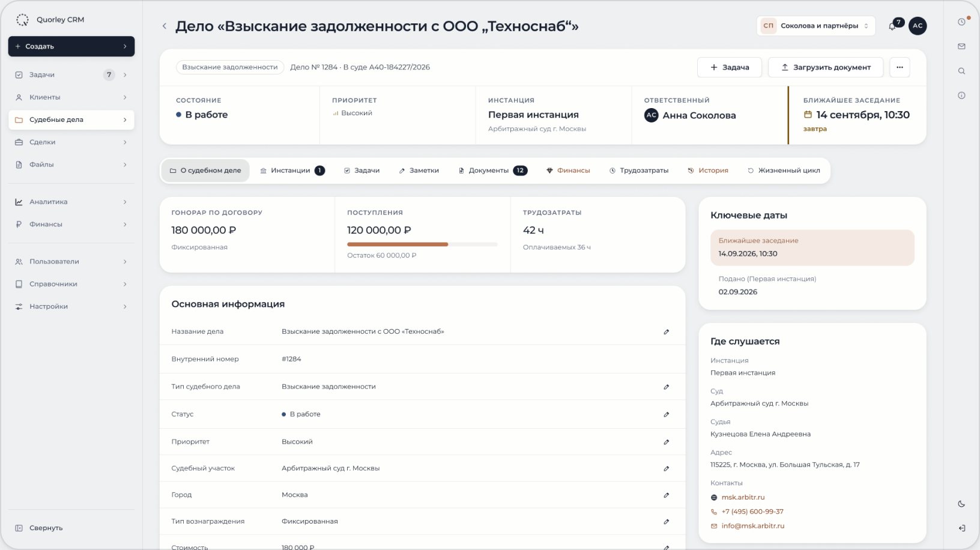This screenshot has width=980, height=550.
Task: Open the clock icon in the right rail
Action: tap(961, 22)
